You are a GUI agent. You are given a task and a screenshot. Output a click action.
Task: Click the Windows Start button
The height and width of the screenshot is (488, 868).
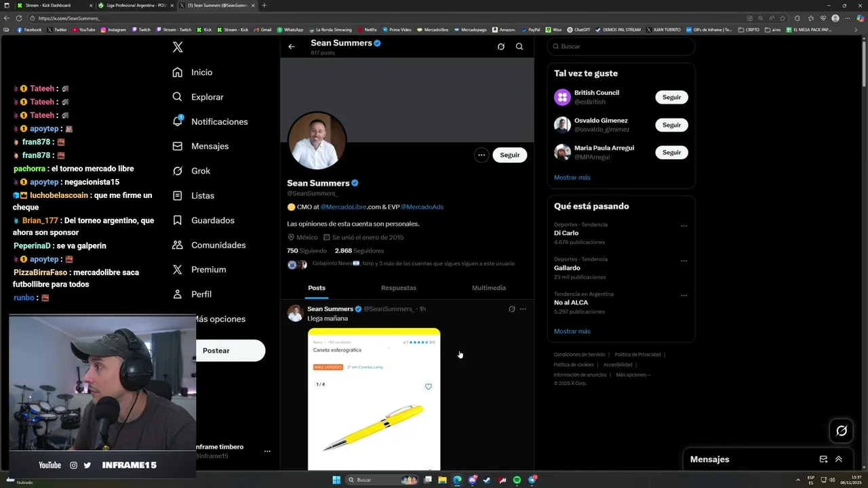pos(336,480)
